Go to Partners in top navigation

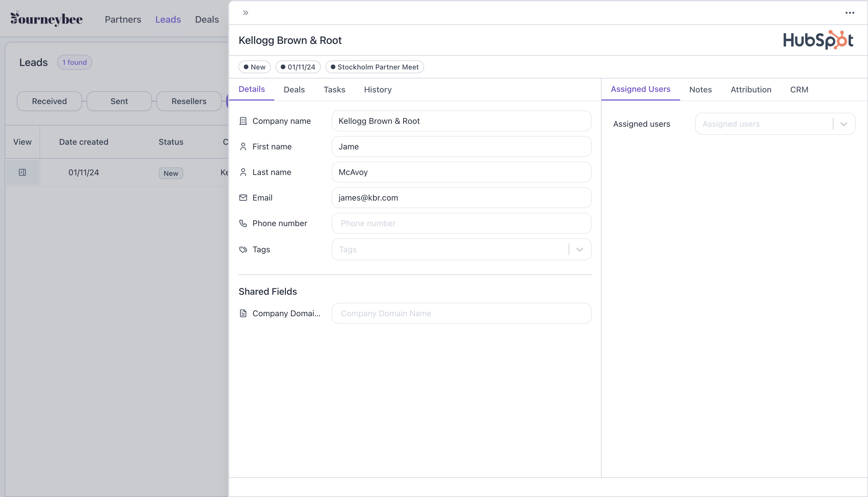click(x=123, y=19)
